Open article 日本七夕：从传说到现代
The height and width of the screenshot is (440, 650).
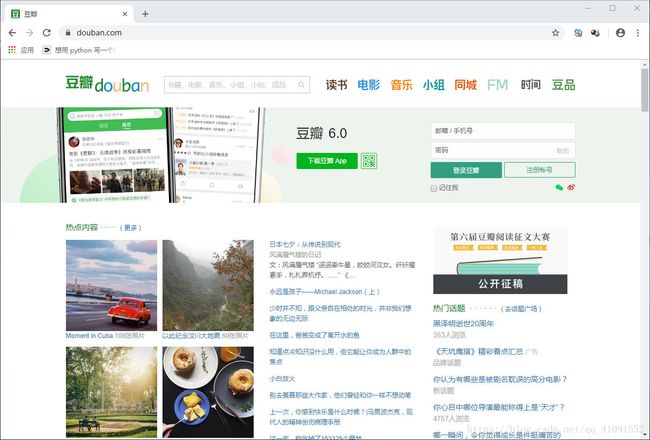tap(305, 244)
